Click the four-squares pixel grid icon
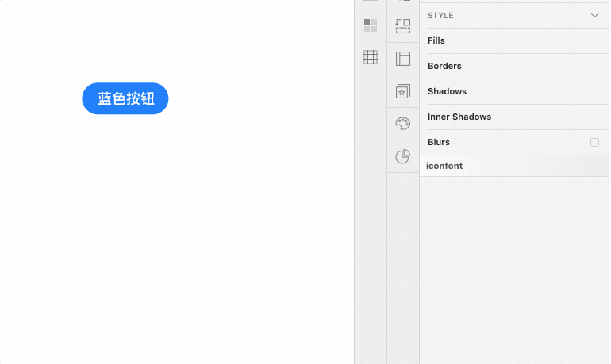611x364 pixels. pos(370,25)
